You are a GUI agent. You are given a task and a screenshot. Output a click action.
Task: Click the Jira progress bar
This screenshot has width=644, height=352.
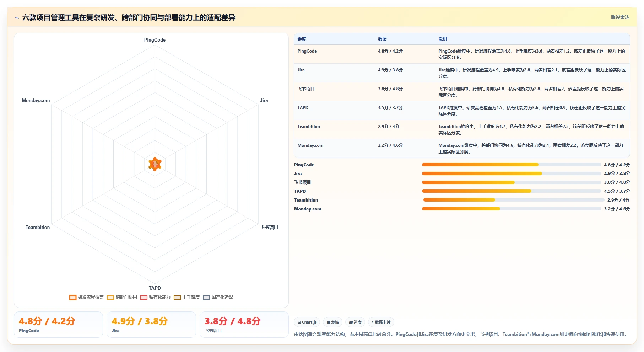click(x=511, y=174)
